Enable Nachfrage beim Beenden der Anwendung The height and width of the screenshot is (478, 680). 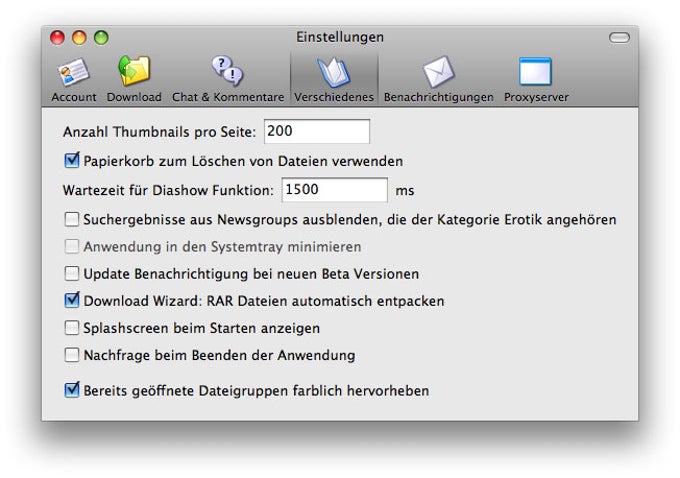point(72,355)
